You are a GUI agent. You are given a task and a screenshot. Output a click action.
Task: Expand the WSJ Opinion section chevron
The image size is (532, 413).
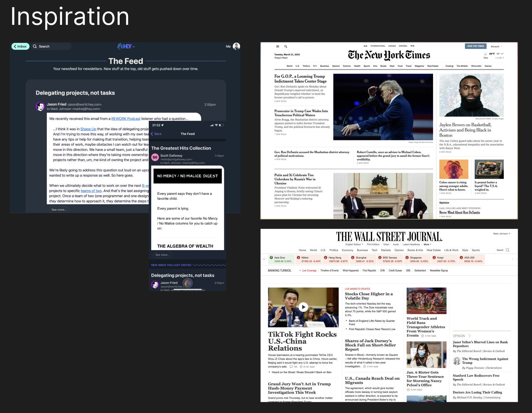point(470,336)
